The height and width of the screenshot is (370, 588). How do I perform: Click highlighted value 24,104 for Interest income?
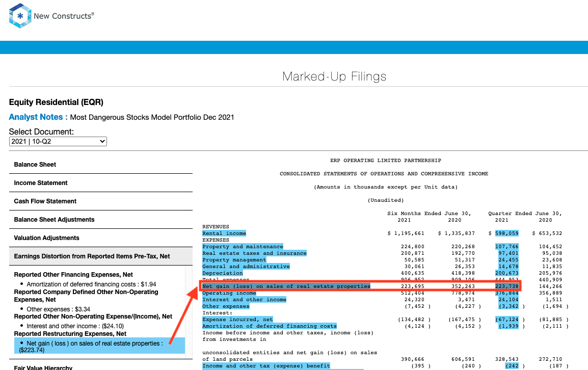[x=508, y=300]
